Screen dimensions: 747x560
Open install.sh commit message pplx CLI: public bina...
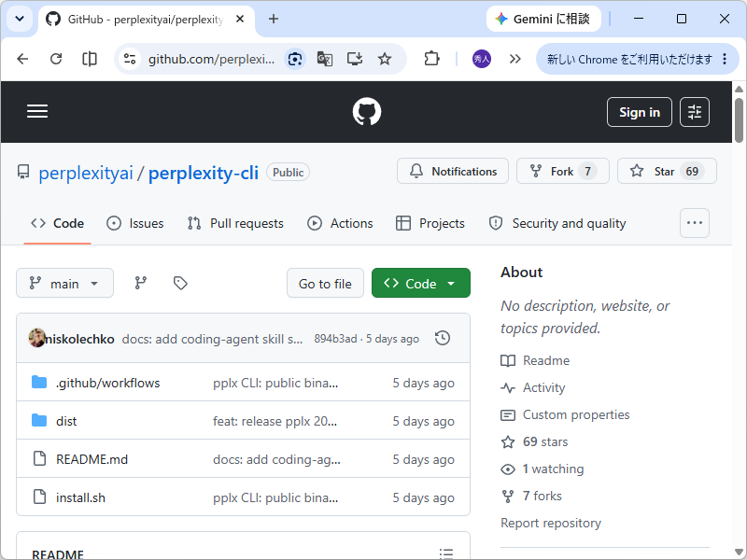click(275, 497)
